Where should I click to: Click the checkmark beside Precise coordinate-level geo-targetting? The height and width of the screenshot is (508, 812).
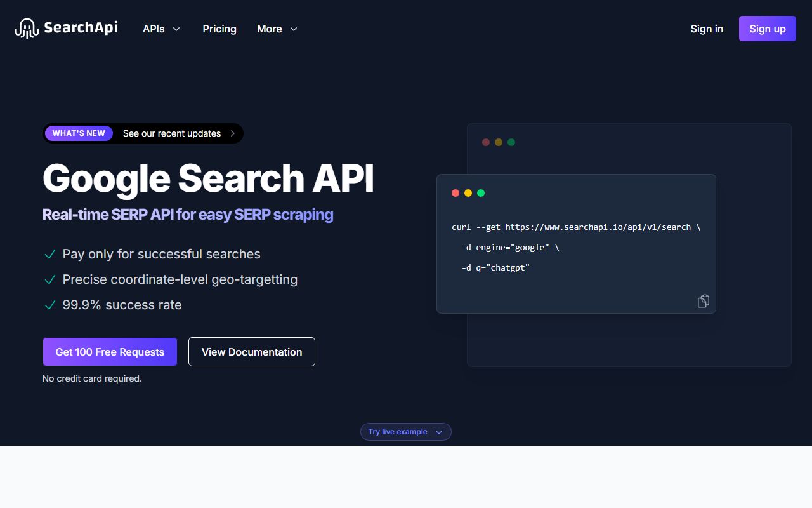(49, 280)
